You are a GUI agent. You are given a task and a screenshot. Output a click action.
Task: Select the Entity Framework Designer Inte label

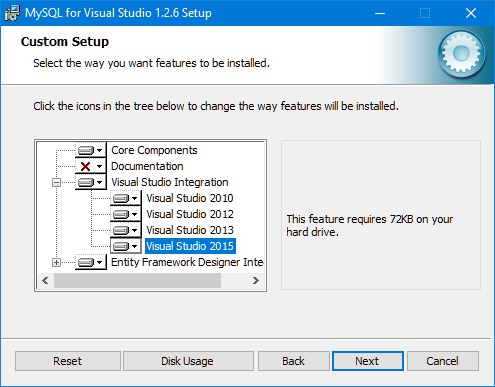point(187,262)
